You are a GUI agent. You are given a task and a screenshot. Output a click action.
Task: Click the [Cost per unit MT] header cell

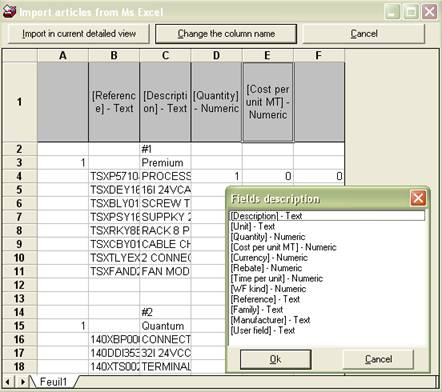pyautogui.click(x=268, y=102)
